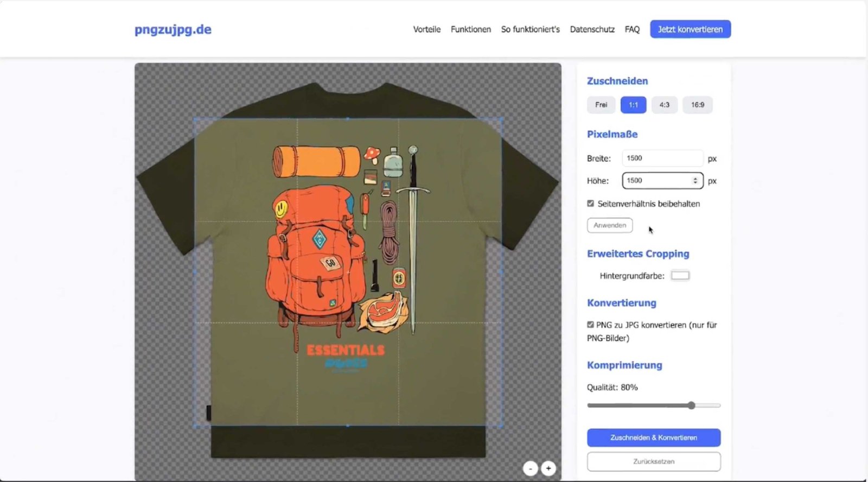Open the Funktionen navigation link

click(470, 29)
